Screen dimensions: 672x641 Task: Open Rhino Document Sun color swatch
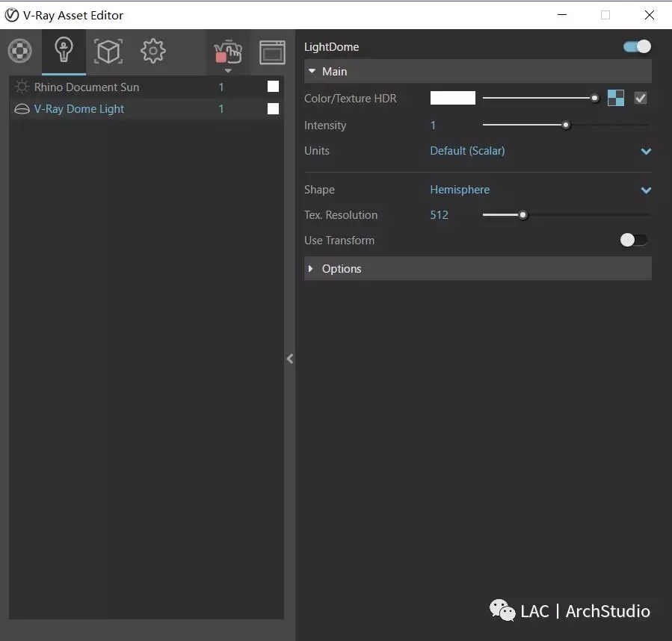(273, 87)
